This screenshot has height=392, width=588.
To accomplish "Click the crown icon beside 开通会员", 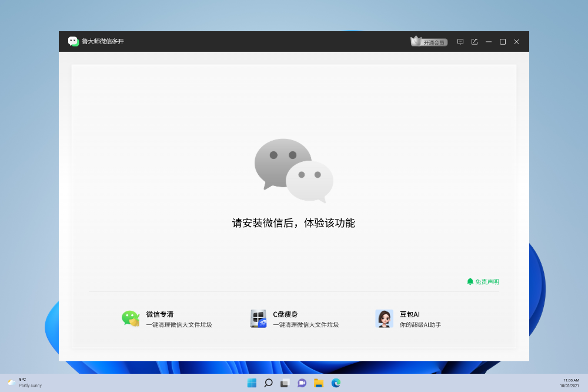I will click(415, 41).
